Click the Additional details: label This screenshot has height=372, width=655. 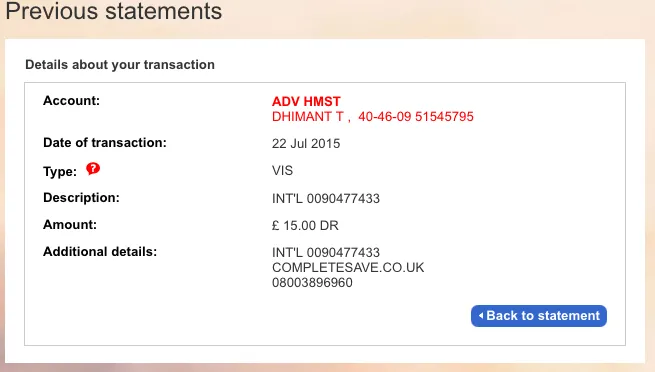pos(100,252)
